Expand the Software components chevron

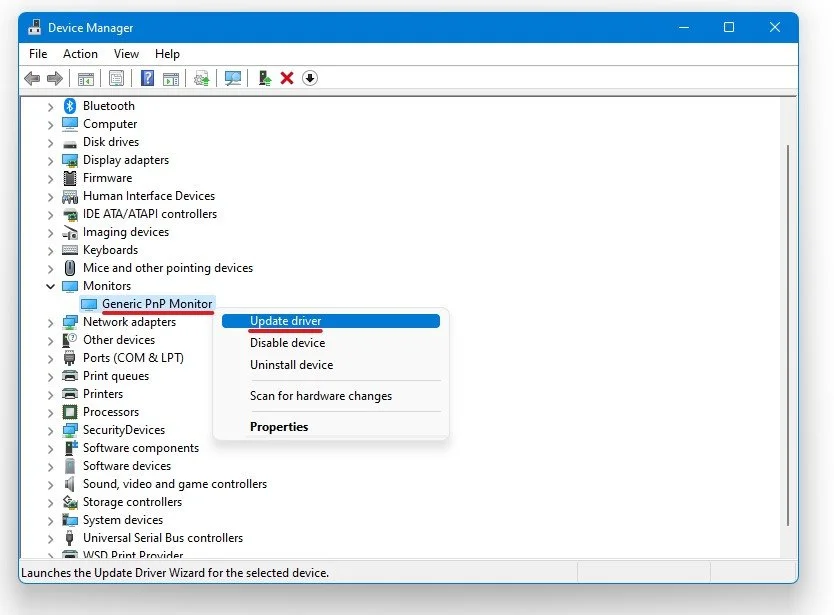pyautogui.click(x=50, y=448)
